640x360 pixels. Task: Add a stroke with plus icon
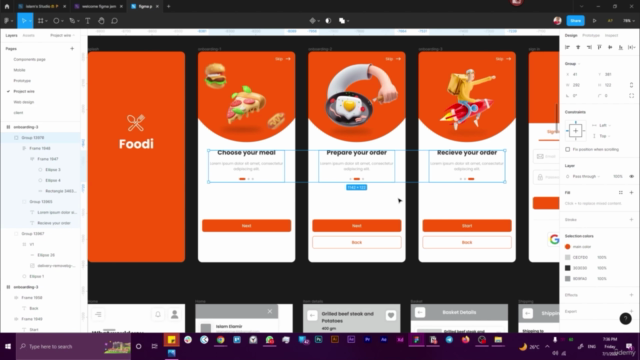coord(631,220)
